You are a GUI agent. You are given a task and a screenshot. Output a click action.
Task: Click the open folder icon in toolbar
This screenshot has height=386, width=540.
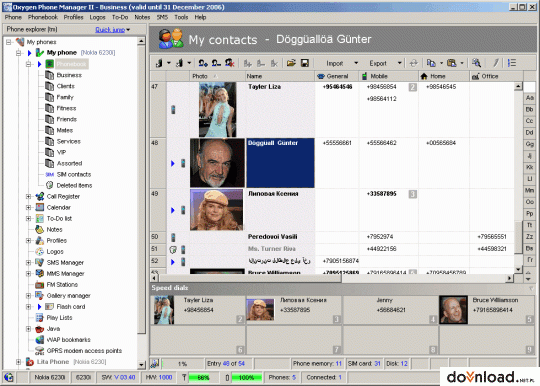point(291,63)
